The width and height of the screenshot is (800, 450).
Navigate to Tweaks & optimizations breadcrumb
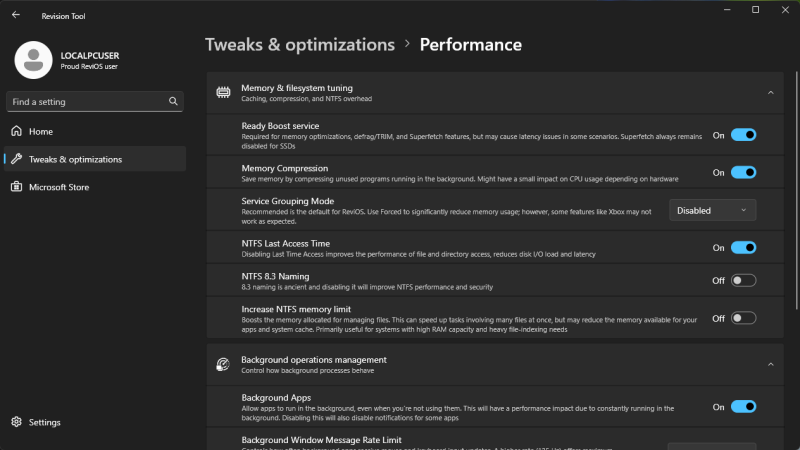(x=300, y=45)
